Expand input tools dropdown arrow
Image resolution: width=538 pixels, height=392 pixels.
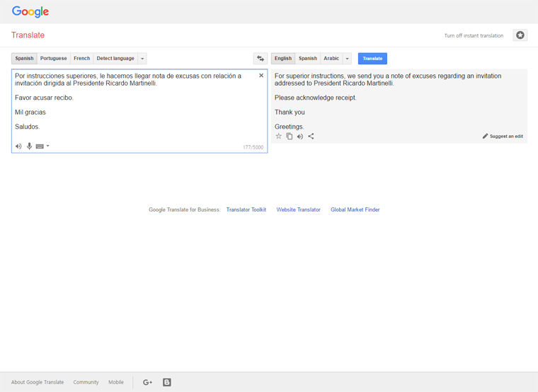(48, 146)
